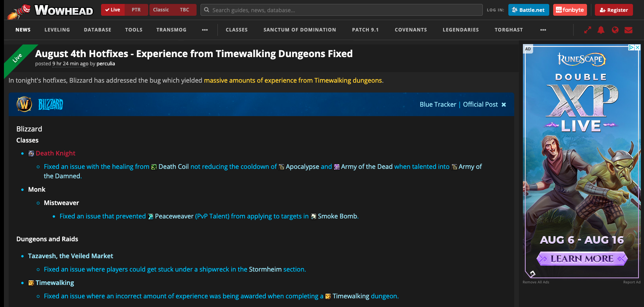Open the Leveling menu

tap(57, 30)
